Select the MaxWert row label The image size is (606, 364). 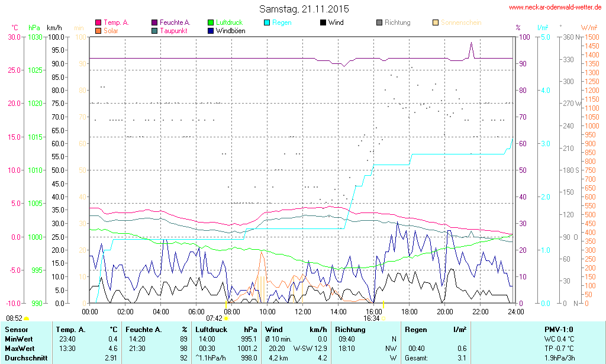click(x=19, y=348)
